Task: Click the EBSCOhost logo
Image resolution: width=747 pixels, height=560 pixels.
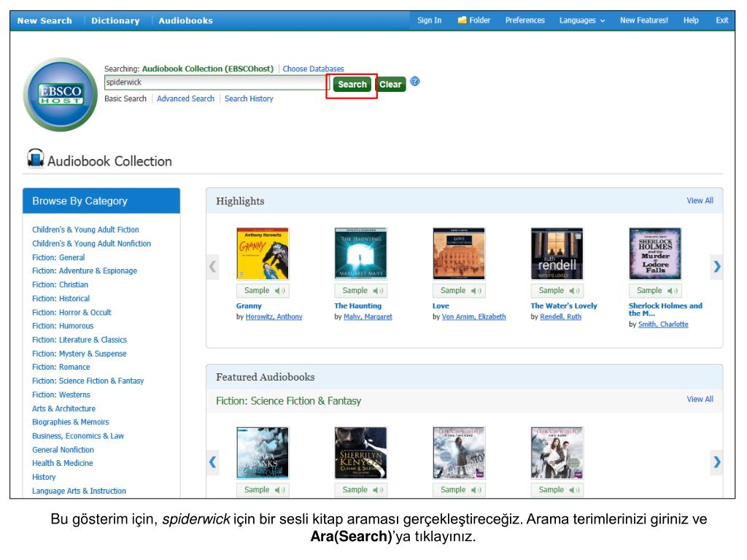Action: (x=61, y=95)
